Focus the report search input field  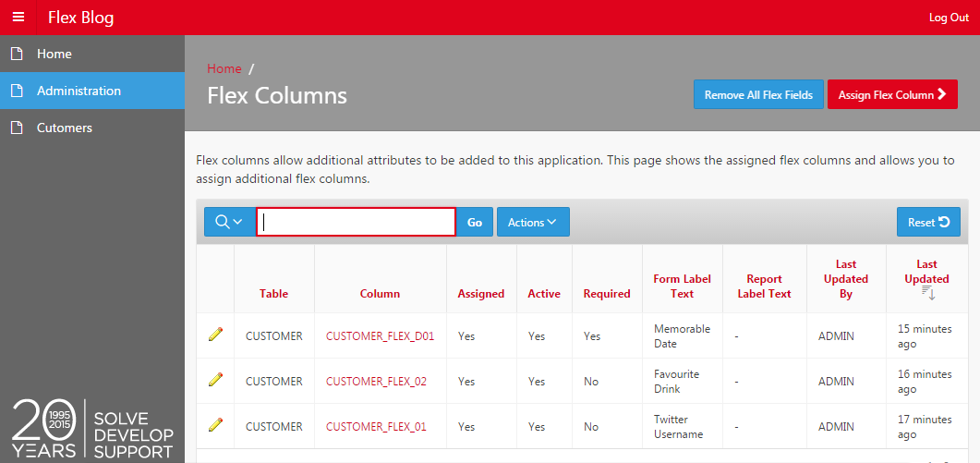pos(356,222)
